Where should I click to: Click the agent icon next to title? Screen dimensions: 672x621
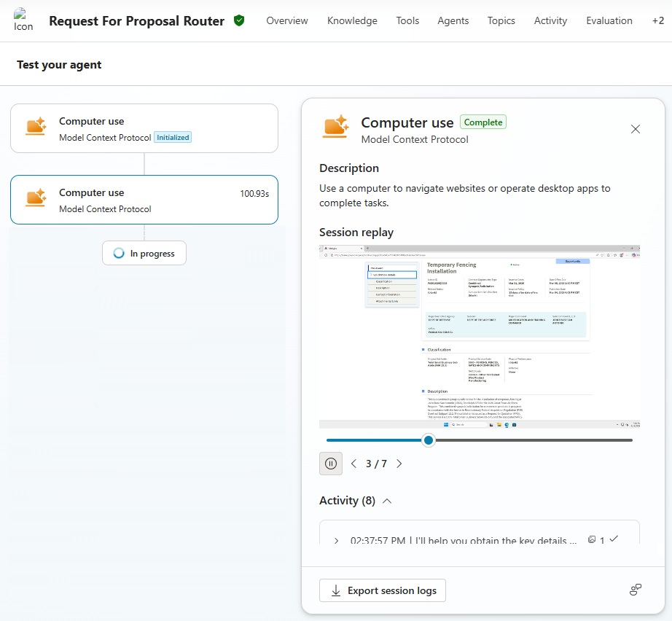click(23, 20)
